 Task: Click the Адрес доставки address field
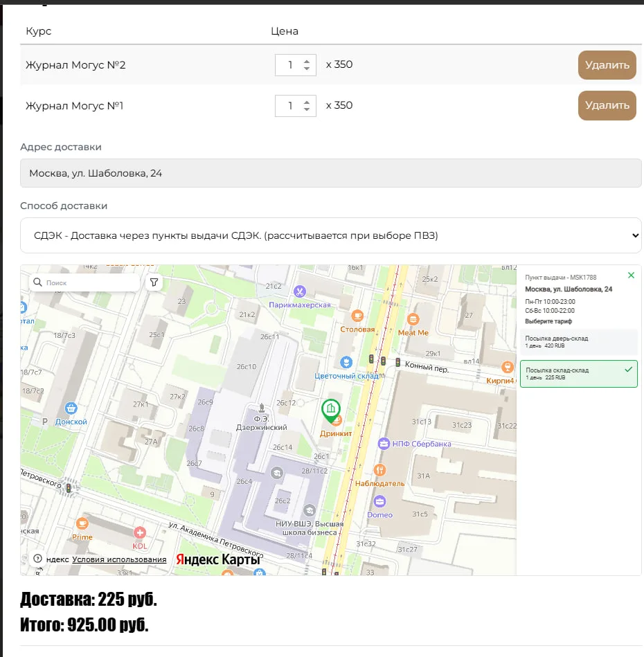click(330, 173)
